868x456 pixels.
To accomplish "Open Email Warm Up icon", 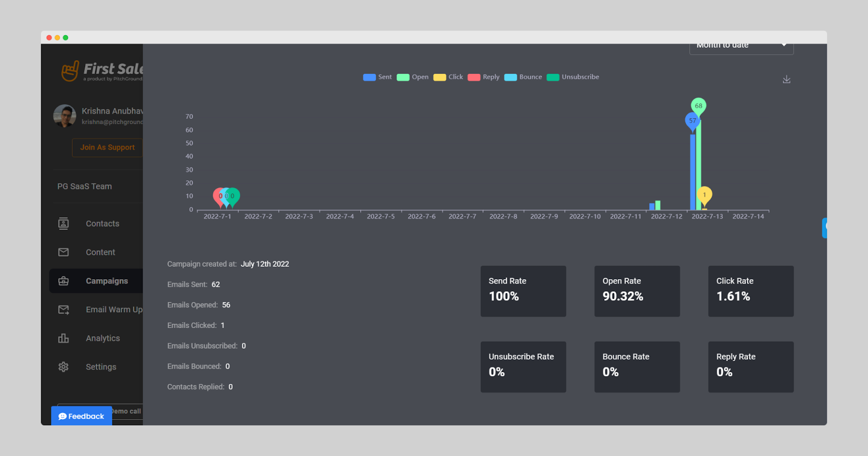I will 63,310.
